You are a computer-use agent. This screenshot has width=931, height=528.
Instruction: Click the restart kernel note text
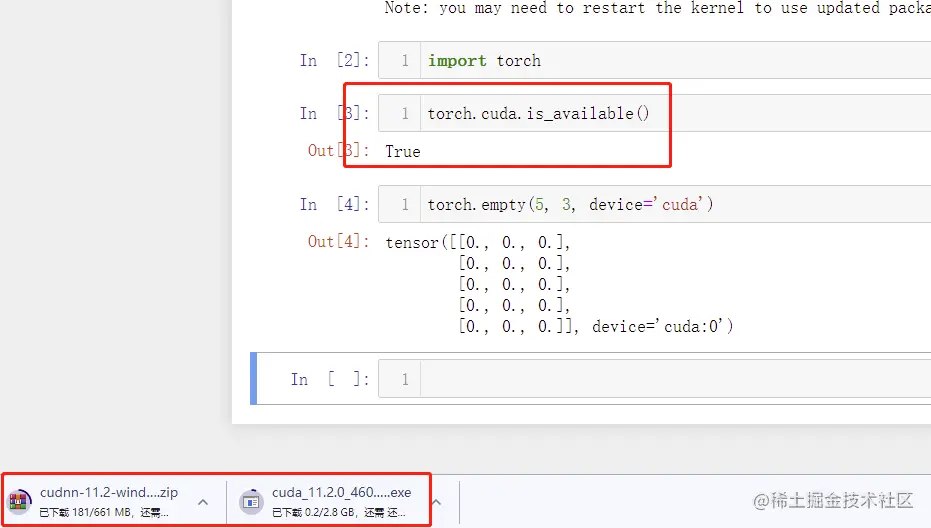point(657,8)
